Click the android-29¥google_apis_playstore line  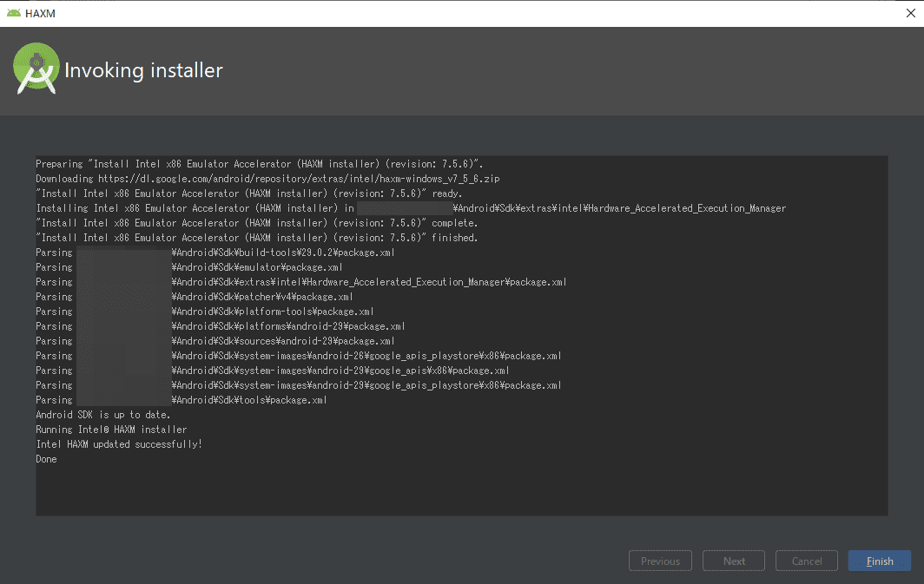point(299,385)
